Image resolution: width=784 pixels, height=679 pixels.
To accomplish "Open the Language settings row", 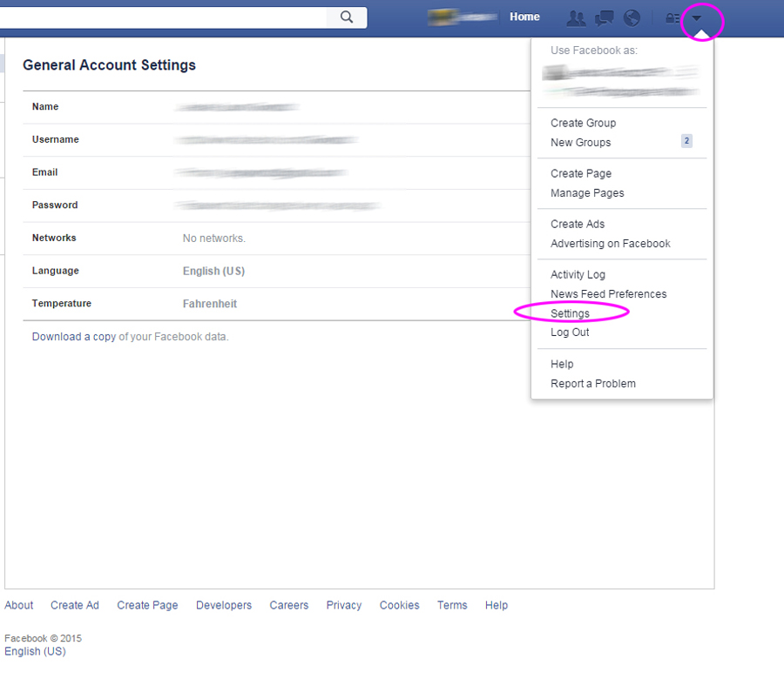I will (276, 272).
